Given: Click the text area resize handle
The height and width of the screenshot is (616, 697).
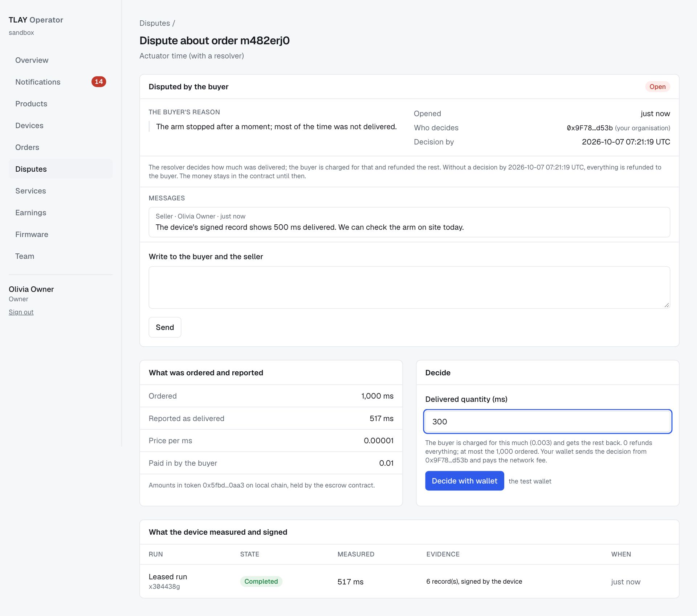Looking at the screenshot, I should pyautogui.click(x=667, y=305).
